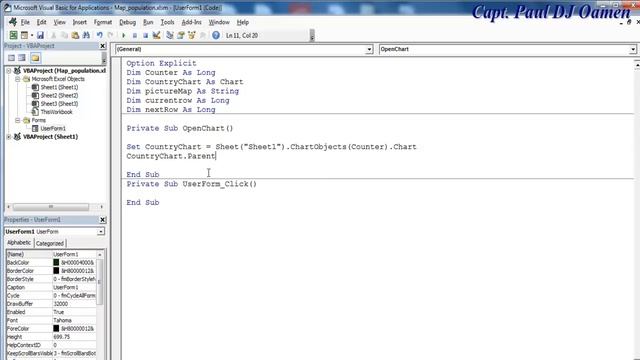Click the View Object icon in Project panel
640x360 pixels.
22,58
